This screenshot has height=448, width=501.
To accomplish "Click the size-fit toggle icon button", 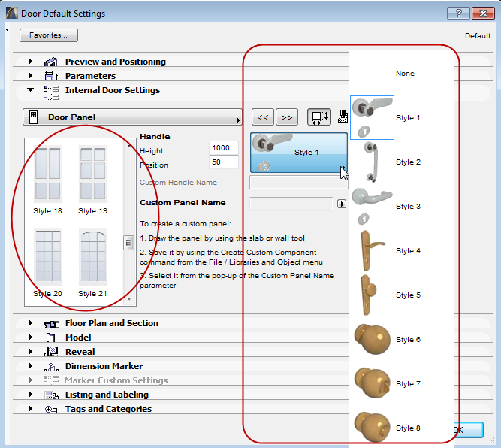I will point(319,117).
